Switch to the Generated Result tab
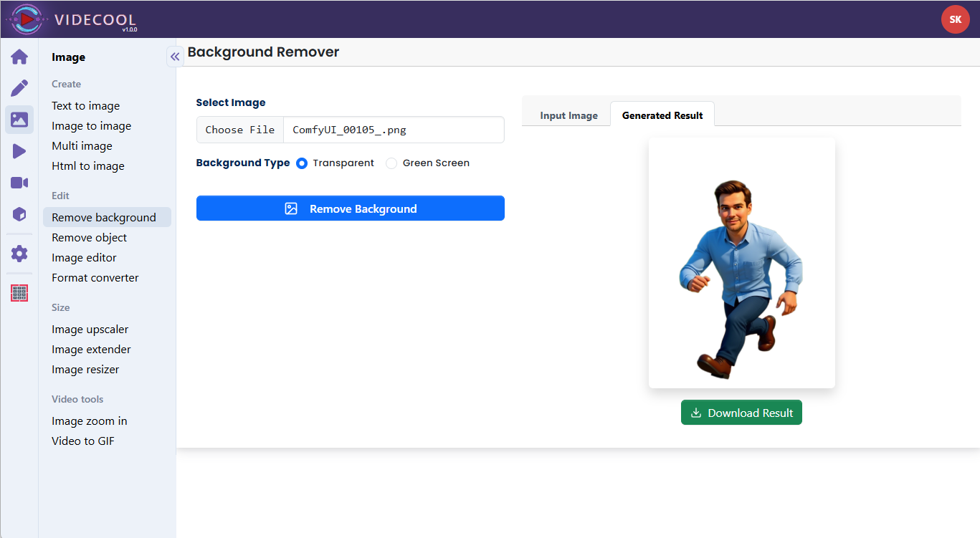 [x=662, y=115]
